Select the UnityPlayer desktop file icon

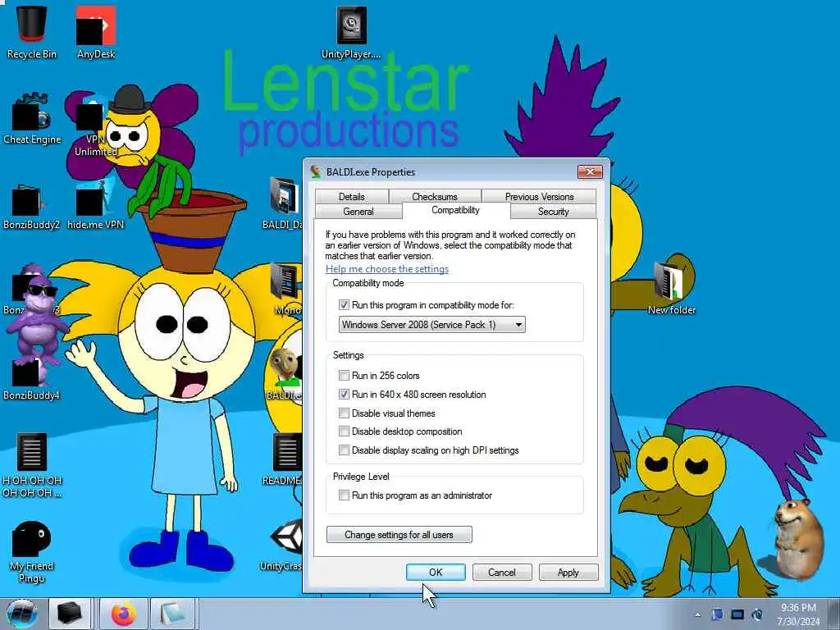(351, 31)
